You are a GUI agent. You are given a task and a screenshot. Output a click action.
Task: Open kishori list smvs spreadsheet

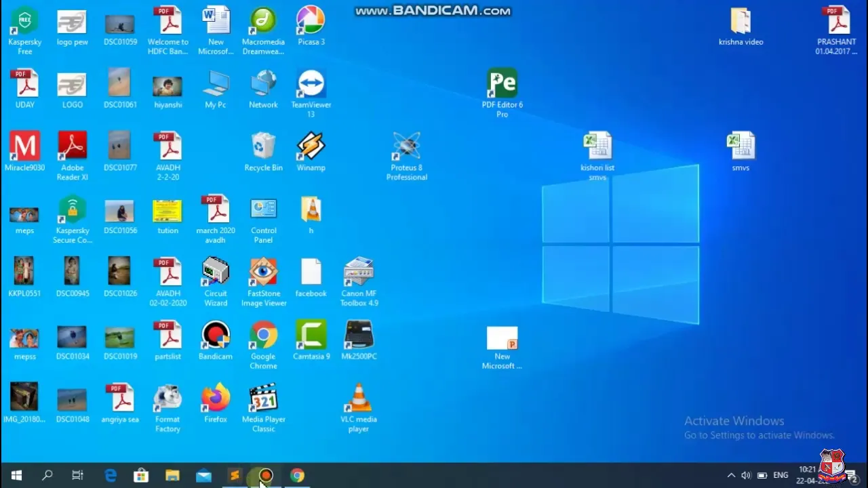pos(597,157)
